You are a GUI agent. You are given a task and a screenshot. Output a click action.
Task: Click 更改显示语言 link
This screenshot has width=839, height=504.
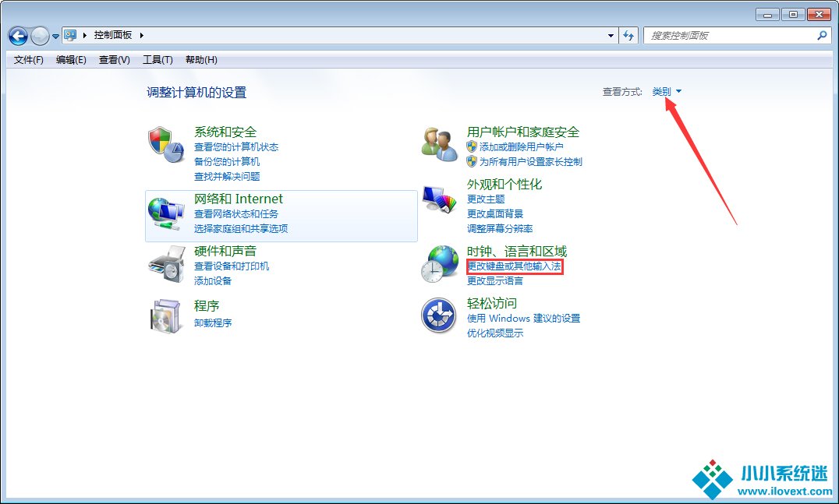495,280
